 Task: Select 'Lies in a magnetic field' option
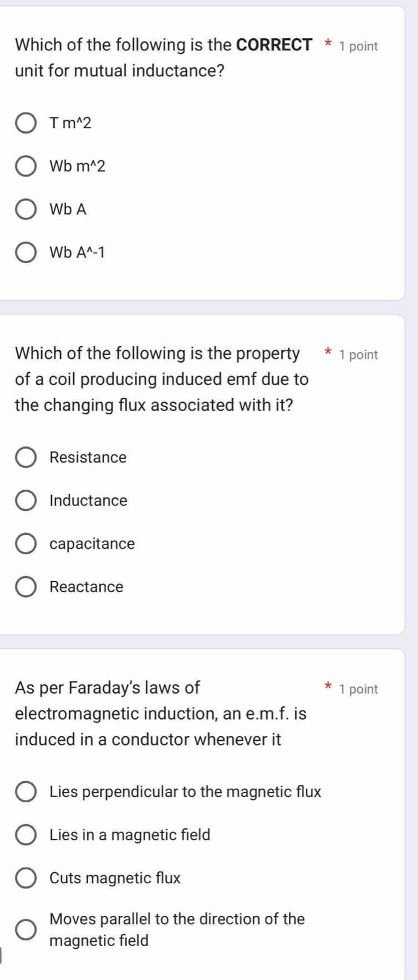coord(26,835)
